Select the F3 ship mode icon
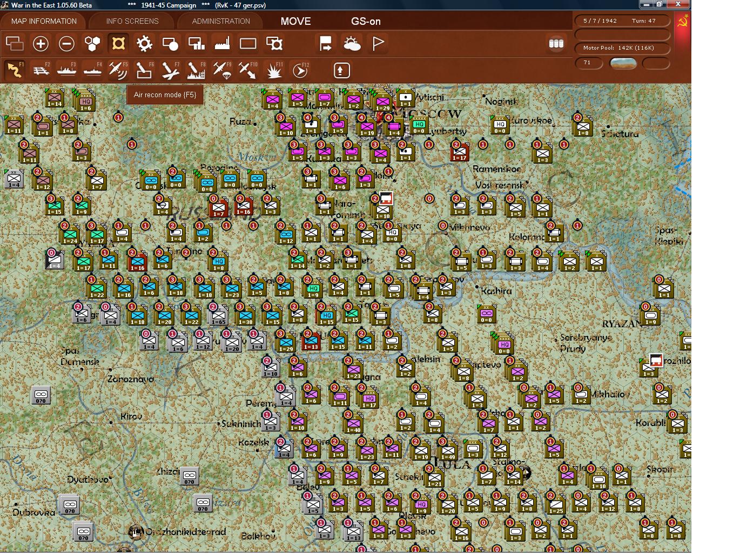This screenshot has height=560, width=747. [66, 70]
